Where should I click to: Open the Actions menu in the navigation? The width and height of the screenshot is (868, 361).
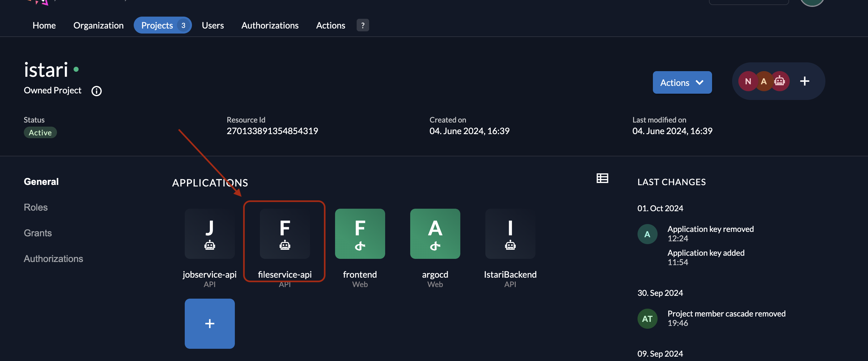tap(330, 25)
